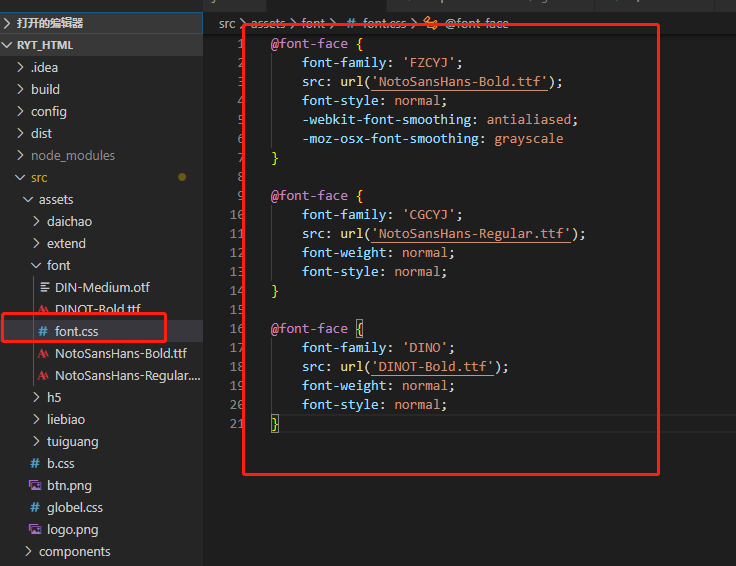Click the -moz-osx-font-smoothing property
The width and height of the screenshot is (736, 566).
390,139
